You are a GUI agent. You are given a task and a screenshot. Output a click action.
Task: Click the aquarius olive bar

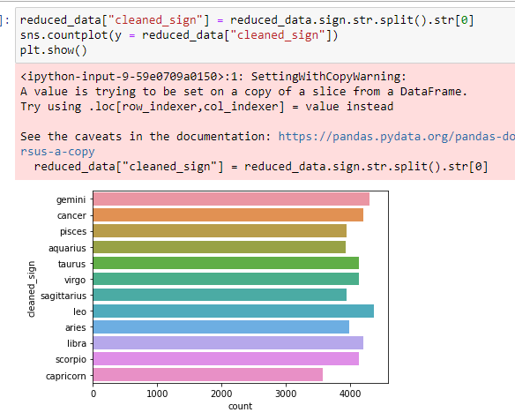[220, 247]
